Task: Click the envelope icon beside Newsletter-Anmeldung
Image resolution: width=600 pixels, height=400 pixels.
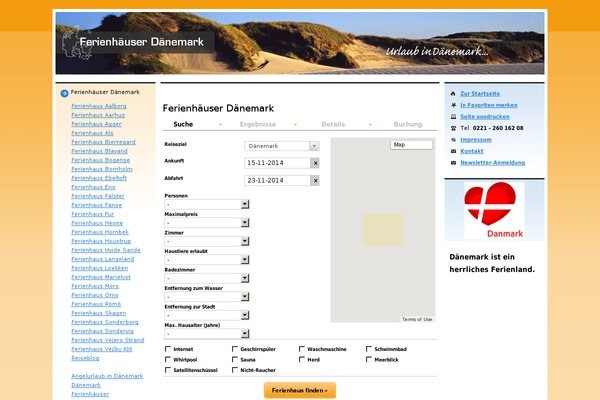Action: click(453, 163)
